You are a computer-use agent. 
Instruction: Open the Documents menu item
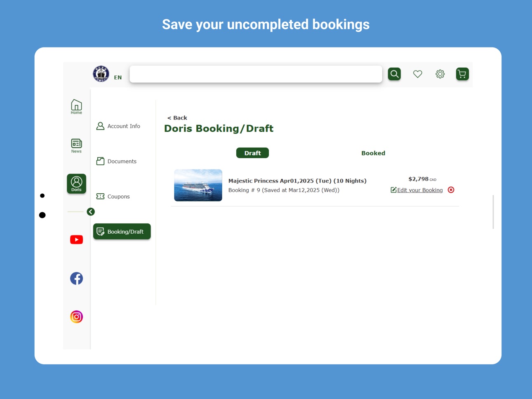click(x=116, y=161)
